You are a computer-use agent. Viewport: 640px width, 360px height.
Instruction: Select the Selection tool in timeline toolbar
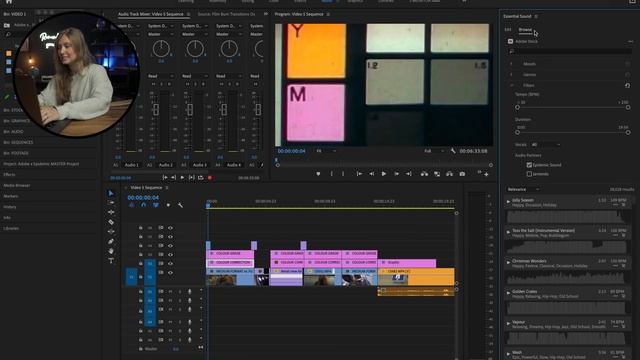click(x=111, y=193)
